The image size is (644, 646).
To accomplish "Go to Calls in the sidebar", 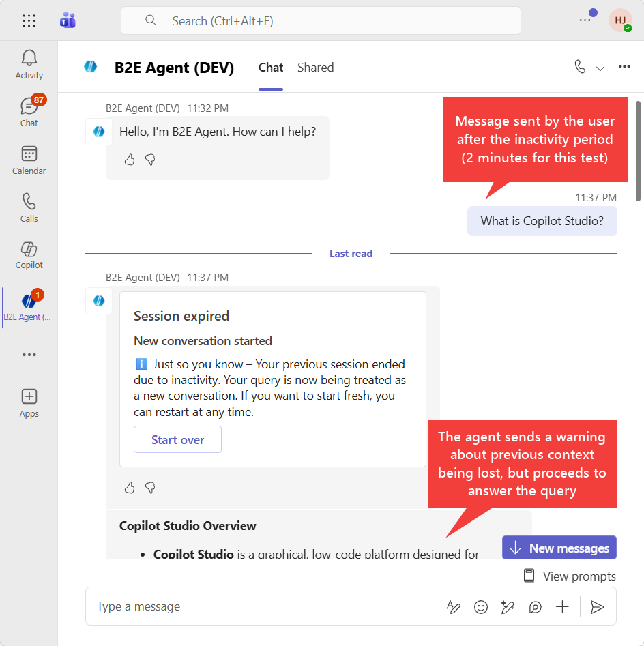I will tap(29, 208).
